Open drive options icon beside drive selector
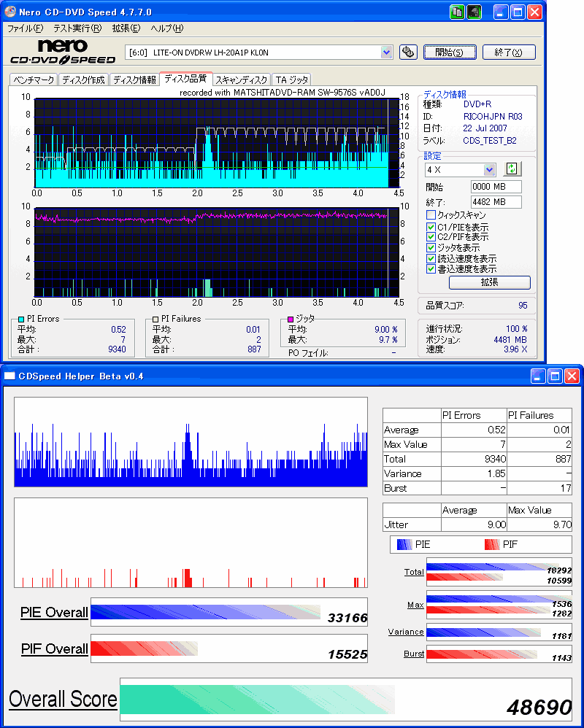This screenshot has height=728, width=584. (408, 52)
